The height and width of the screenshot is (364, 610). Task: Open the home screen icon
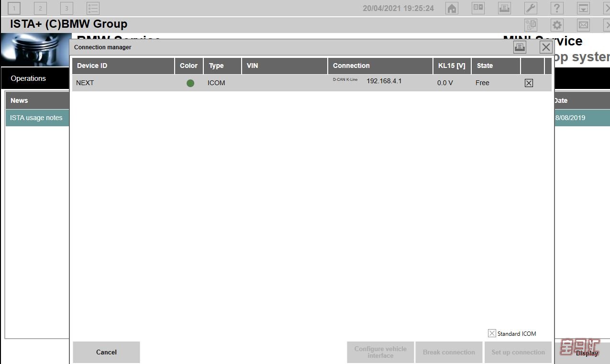tap(452, 8)
